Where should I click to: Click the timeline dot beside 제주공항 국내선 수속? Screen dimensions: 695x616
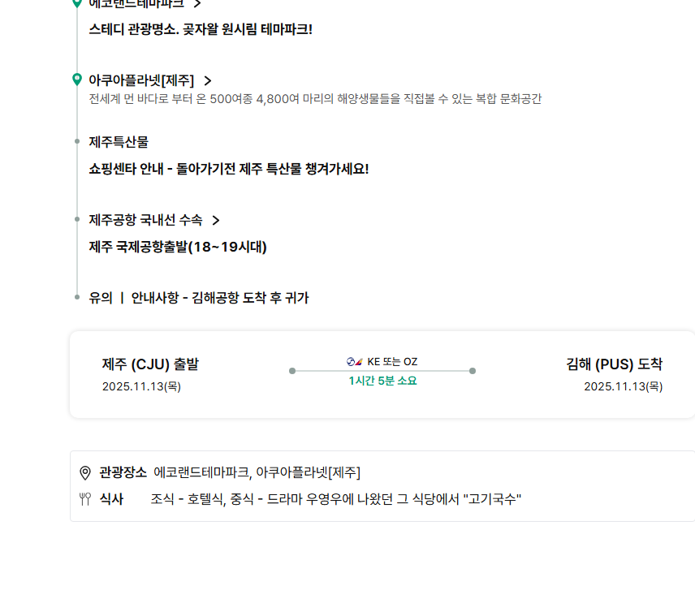[77, 219]
